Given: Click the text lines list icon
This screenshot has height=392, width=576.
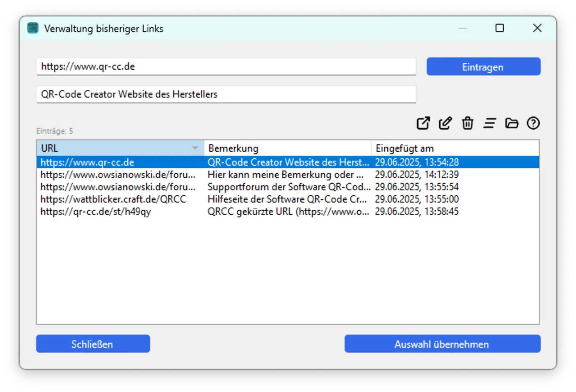Looking at the screenshot, I should tap(489, 123).
